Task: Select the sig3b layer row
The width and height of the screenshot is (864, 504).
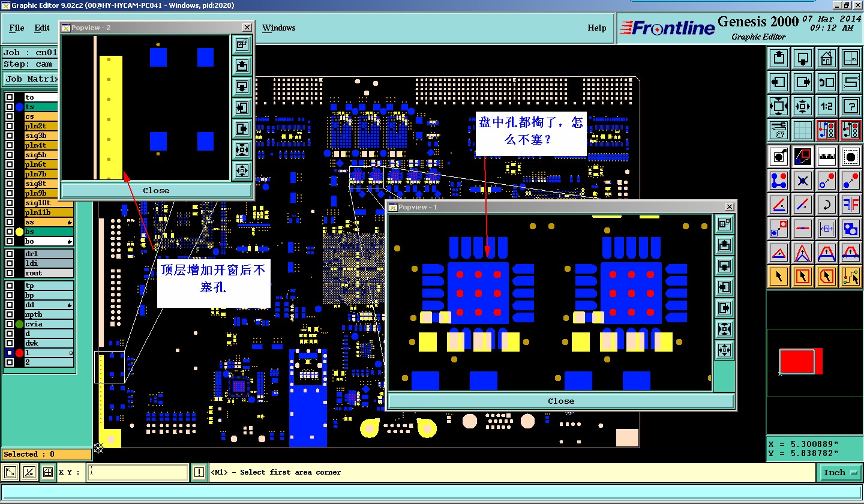Action: tap(40, 136)
